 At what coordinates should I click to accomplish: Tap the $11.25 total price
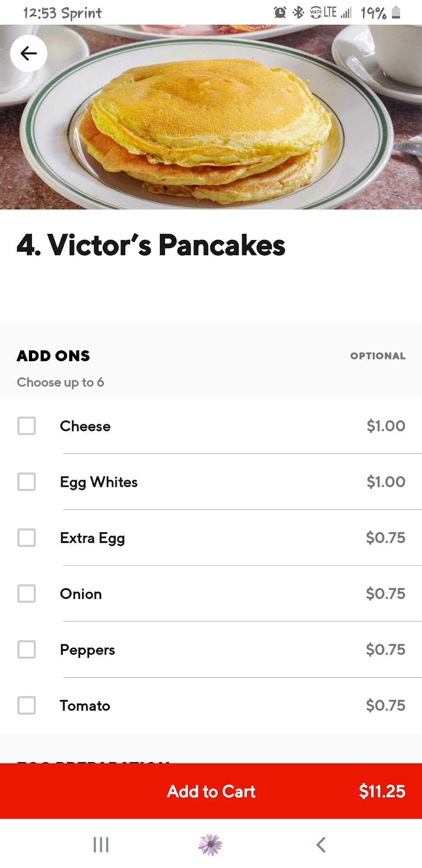pyautogui.click(x=382, y=792)
